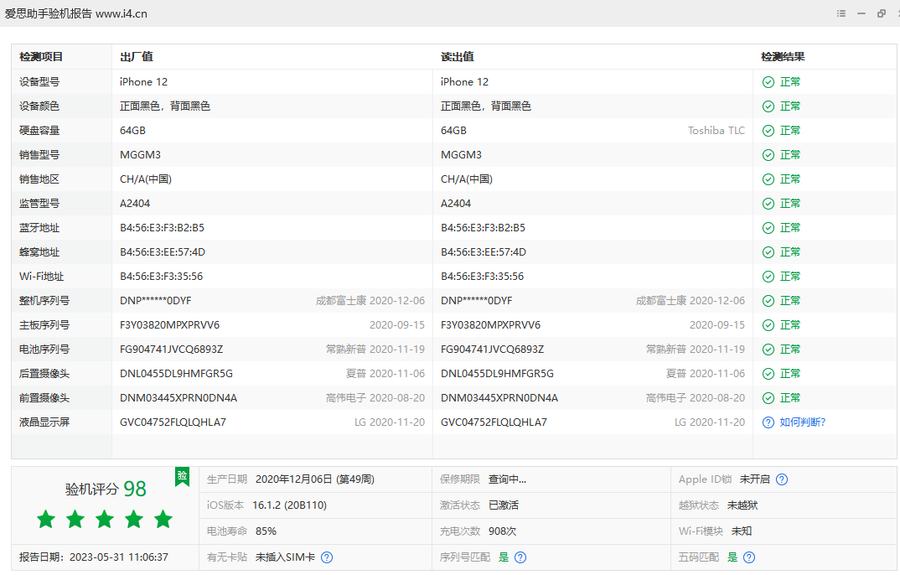
Task: Click the green 验 verification badge
Action: pos(182,476)
